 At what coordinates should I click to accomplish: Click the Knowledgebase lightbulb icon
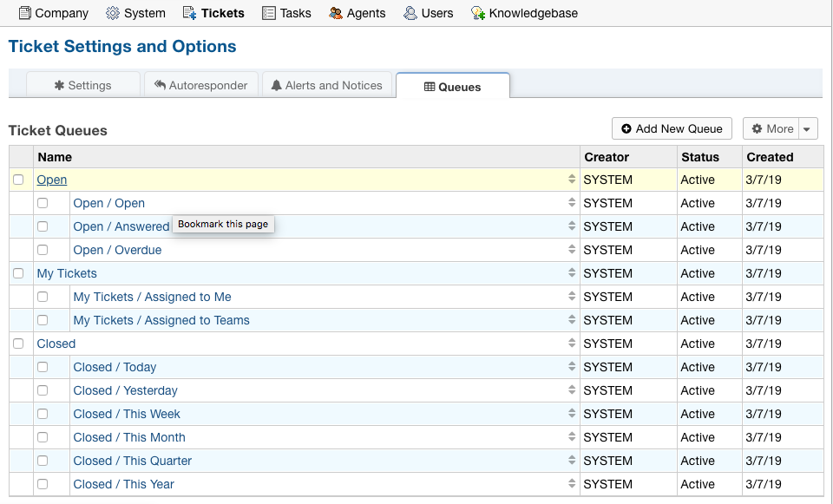[478, 13]
